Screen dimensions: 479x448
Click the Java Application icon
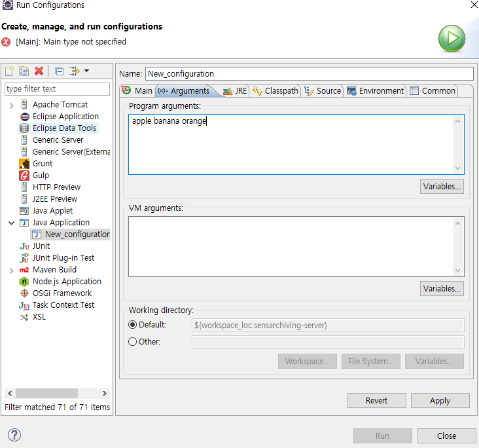click(x=24, y=223)
